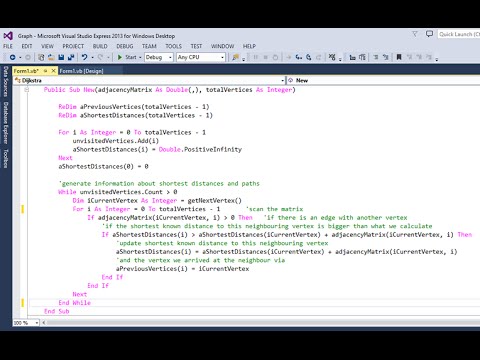Open the FILE menu

[x=8, y=46]
